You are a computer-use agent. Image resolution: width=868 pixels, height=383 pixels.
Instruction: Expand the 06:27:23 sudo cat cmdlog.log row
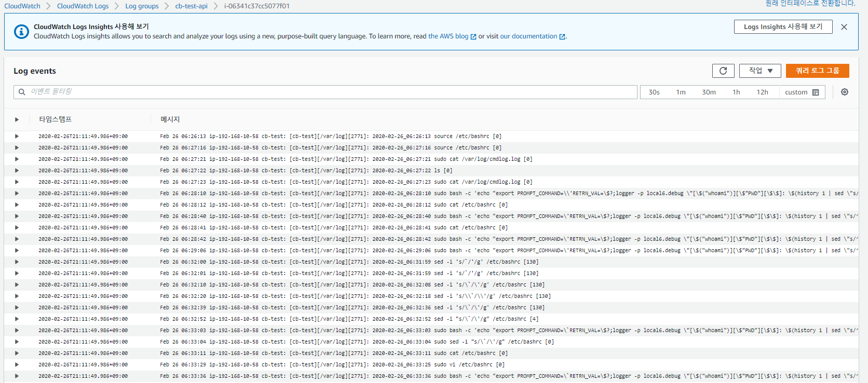(17, 182)
